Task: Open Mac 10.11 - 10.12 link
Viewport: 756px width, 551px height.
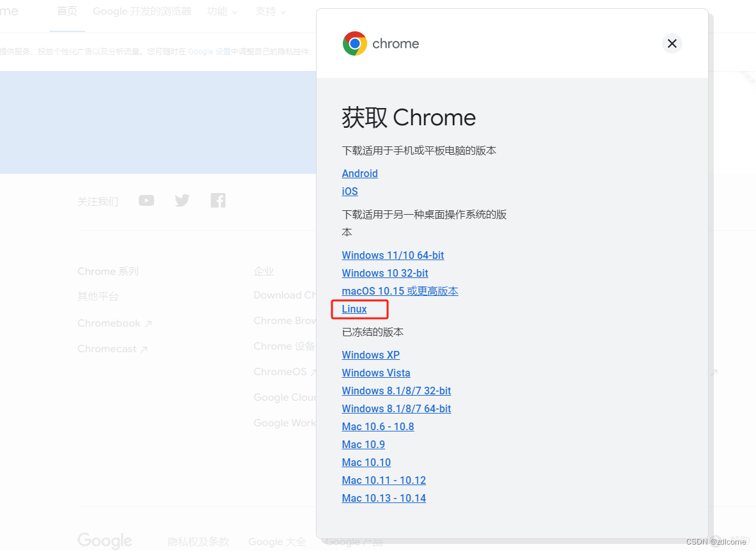Action: [x=384, y=480]
